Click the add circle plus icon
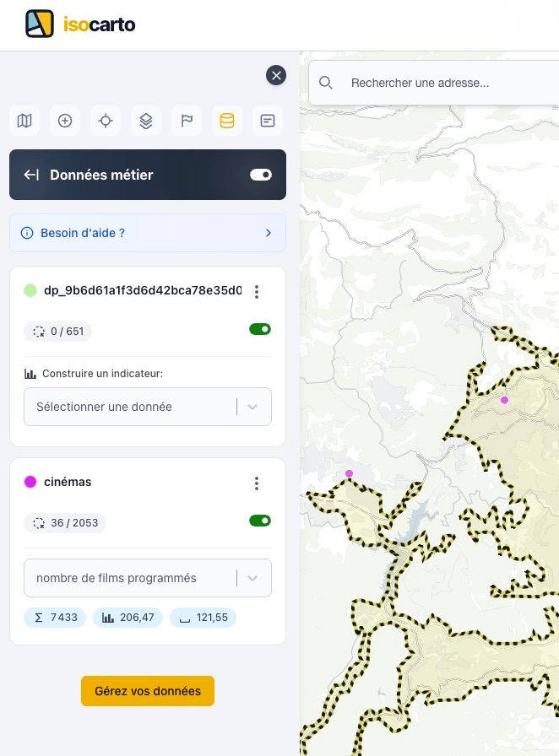 coord(65,121)
